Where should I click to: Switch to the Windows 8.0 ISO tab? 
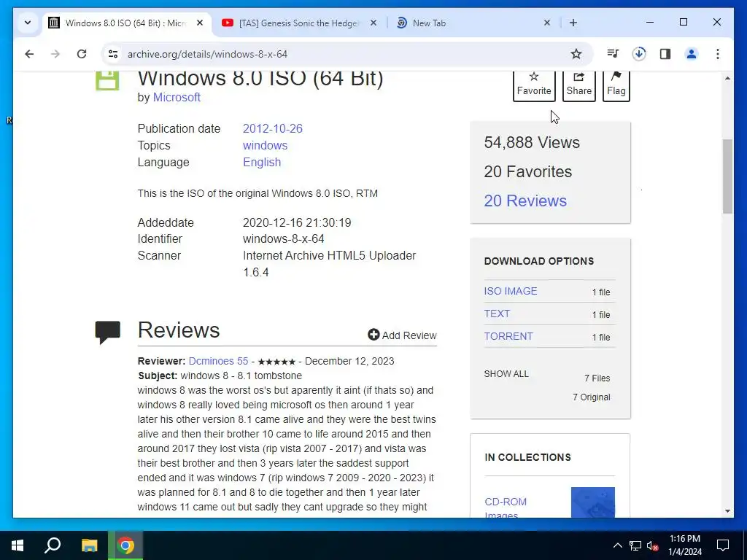click(x=127, y=23)
